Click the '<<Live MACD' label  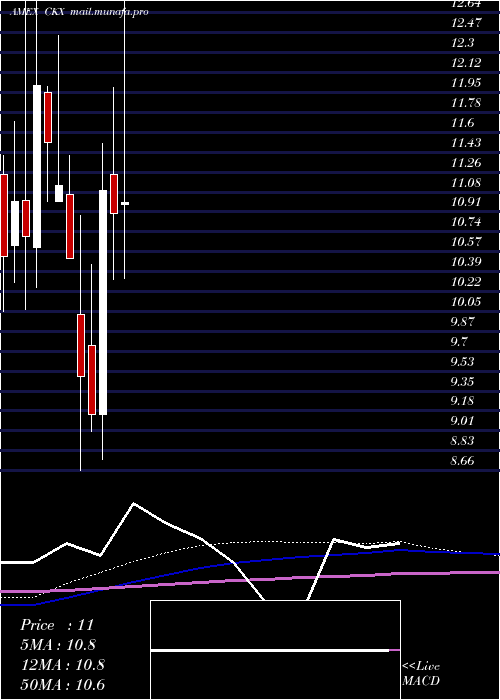(x=421, y=674)
